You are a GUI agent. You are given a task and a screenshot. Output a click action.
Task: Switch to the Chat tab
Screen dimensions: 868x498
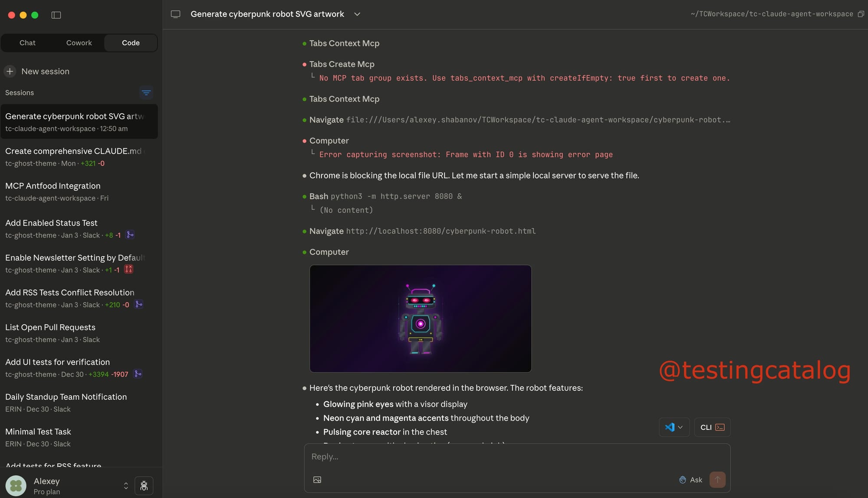pyautogui.click(x=27, y=43)
